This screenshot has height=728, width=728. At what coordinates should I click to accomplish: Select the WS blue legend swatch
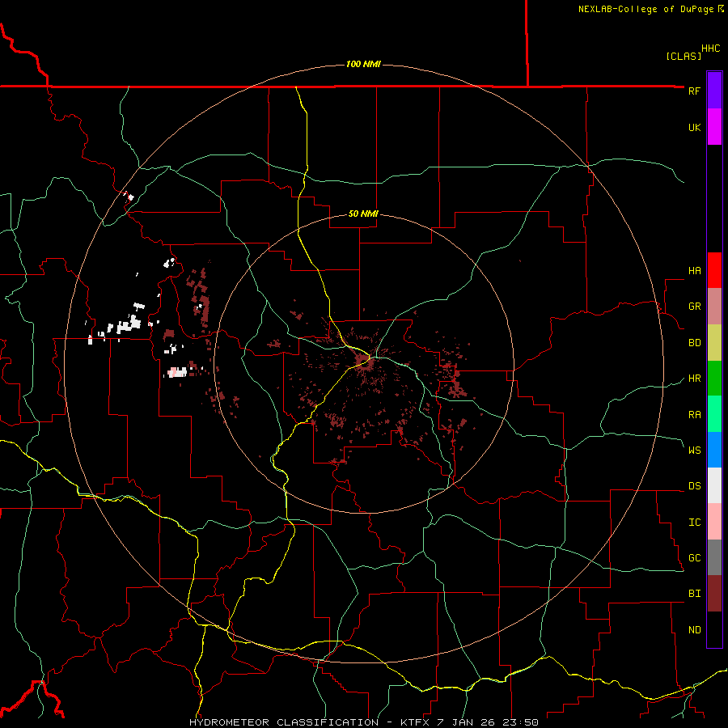point(714,450)
